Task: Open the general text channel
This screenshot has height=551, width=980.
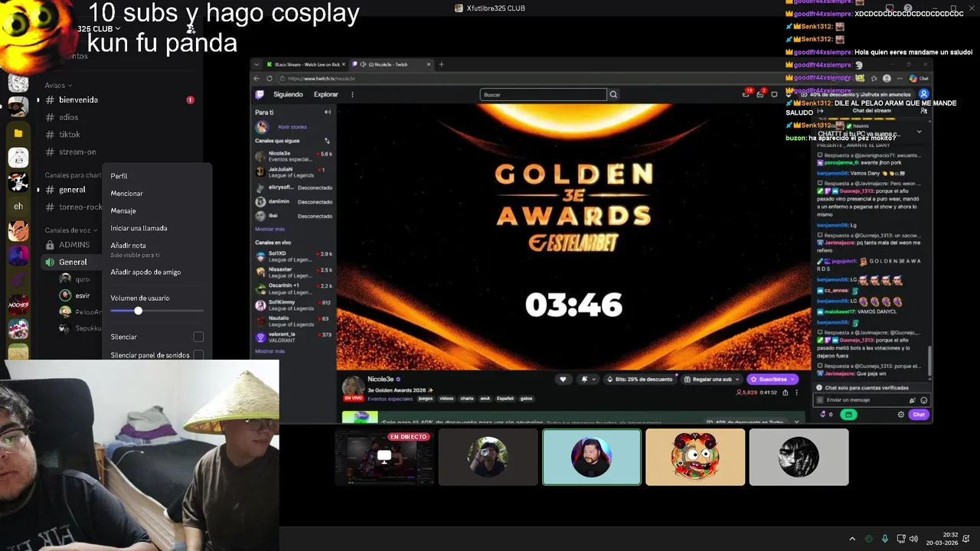Action: [72, 189]
